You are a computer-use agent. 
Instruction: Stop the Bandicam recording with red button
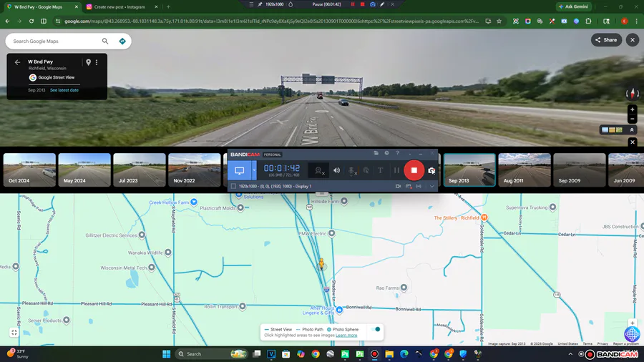tap(414, 170)
